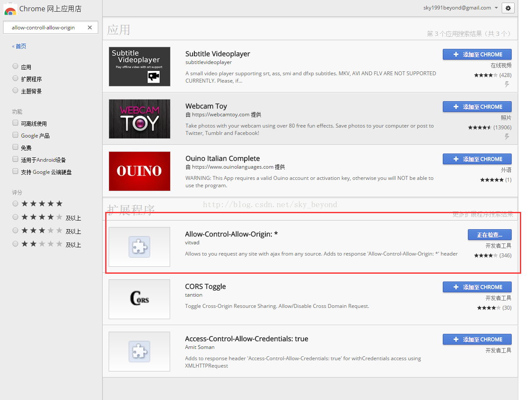The height and width of the screenshot is (400, 532).
Task: Select the 应用 radio button
Action: (16, 67)
